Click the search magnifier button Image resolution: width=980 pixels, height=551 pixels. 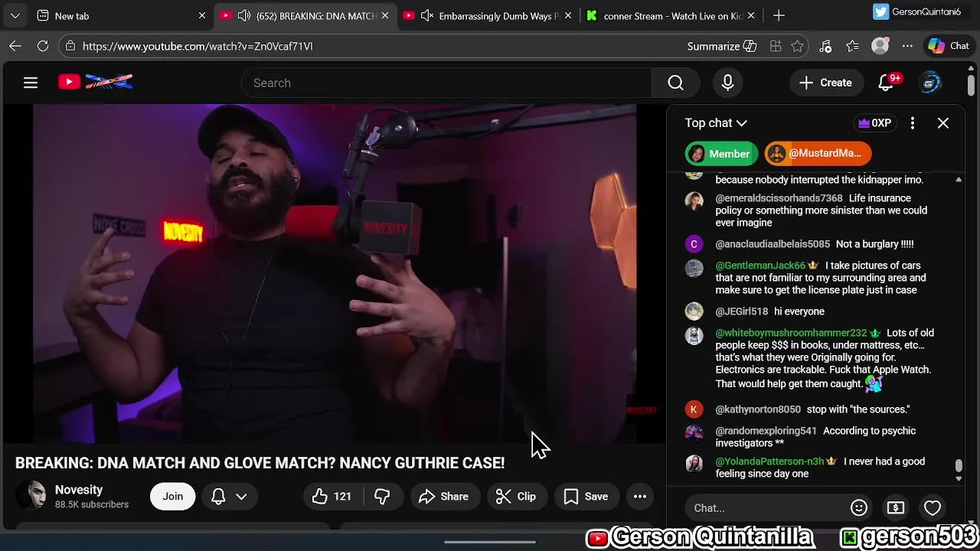(x=675, y=83)
